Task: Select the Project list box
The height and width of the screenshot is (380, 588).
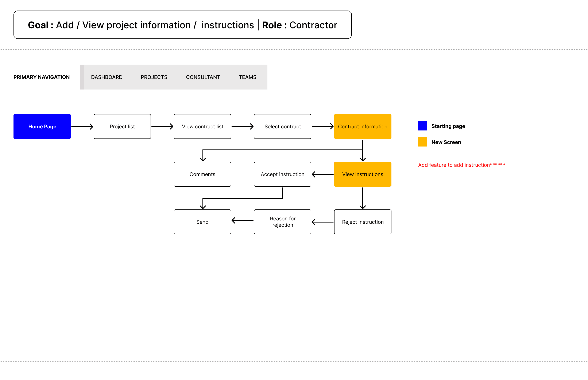Action: point(122,126)
